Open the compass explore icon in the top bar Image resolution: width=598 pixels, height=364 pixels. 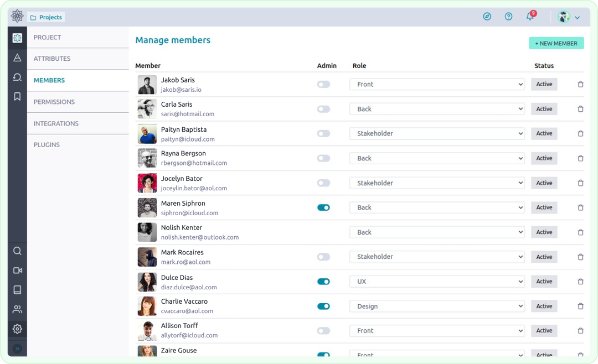pyautogui.click(x=487, y=16)
